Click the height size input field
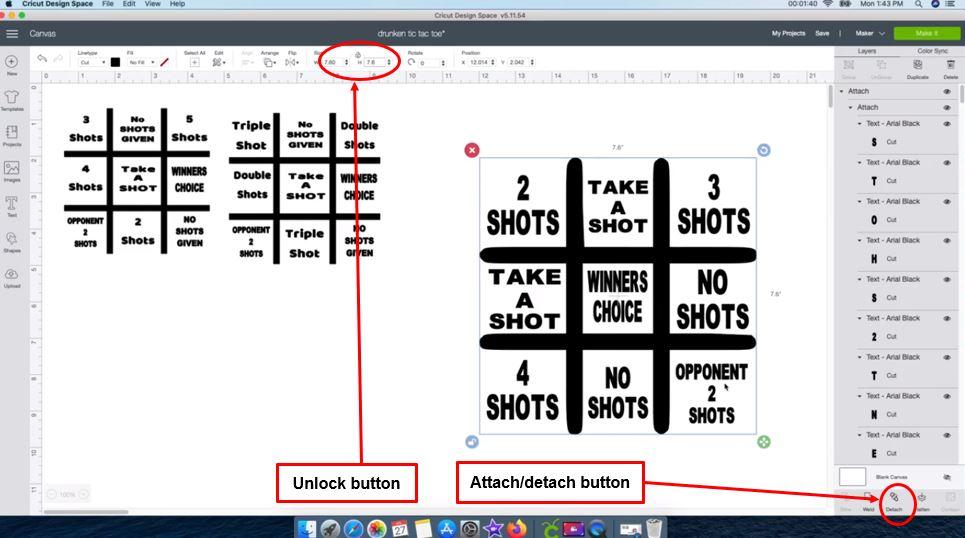965x538 pixels. click(375, 62)
